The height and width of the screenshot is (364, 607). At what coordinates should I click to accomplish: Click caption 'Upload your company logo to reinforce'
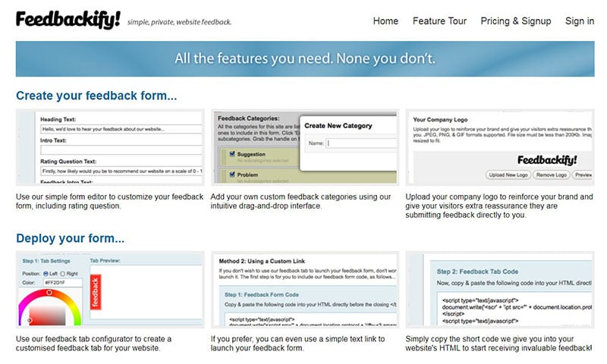[x=499, y=206]
